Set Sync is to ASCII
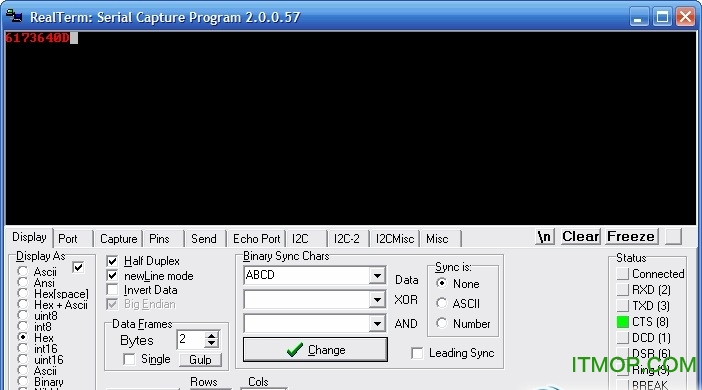 pos(441,303)
